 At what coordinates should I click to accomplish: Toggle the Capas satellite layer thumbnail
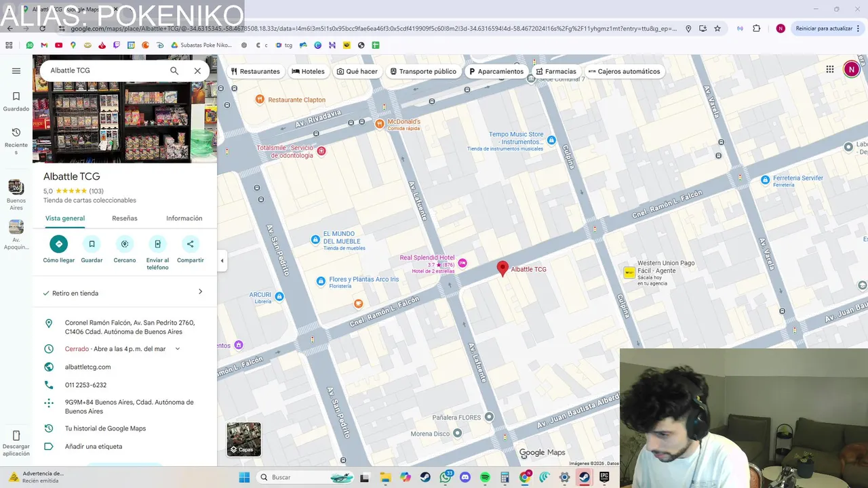(x=243, y=439)
